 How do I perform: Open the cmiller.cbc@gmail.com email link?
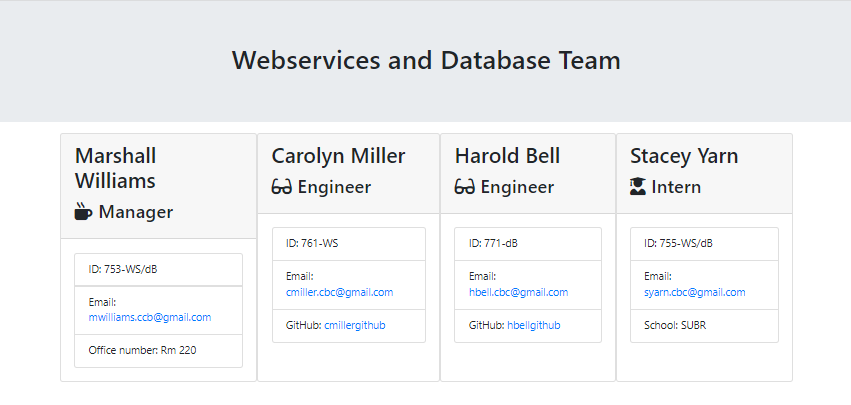tap(339, 292)
